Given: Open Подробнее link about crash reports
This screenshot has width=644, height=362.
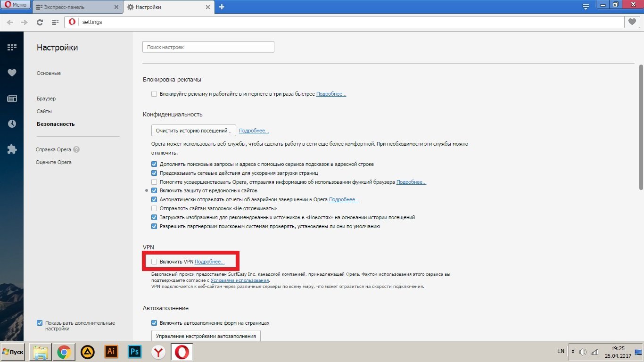Looking at the screenshot, I should (x=344, y=199).
